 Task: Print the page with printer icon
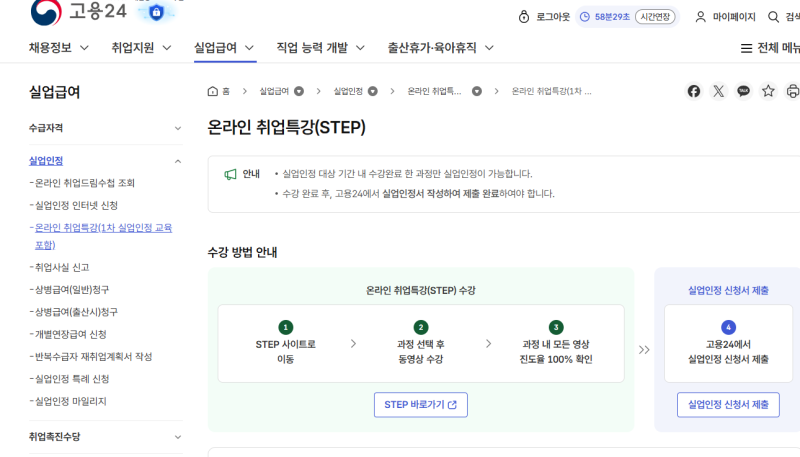click(792, 91)
